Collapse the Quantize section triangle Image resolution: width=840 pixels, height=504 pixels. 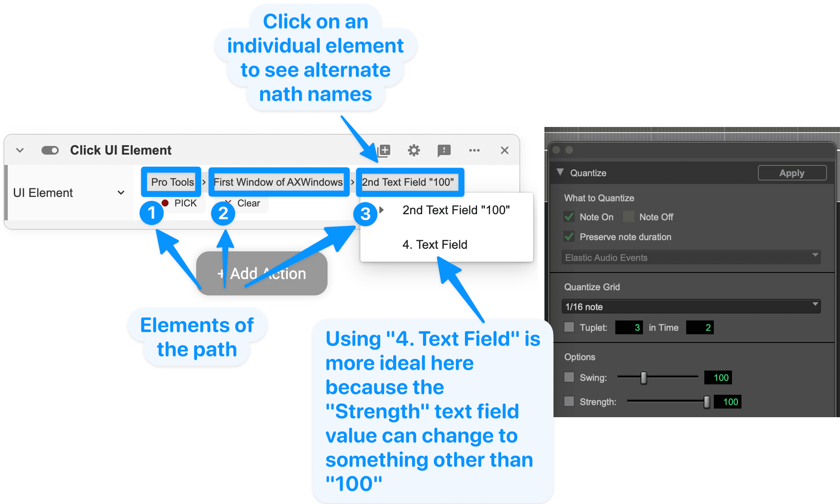[560, 172]
